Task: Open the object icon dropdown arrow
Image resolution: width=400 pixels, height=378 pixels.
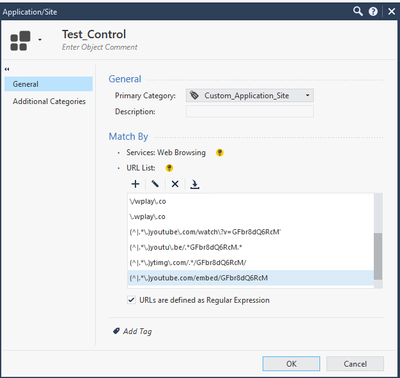Action: pyautogui.click(x=40, y=40)
